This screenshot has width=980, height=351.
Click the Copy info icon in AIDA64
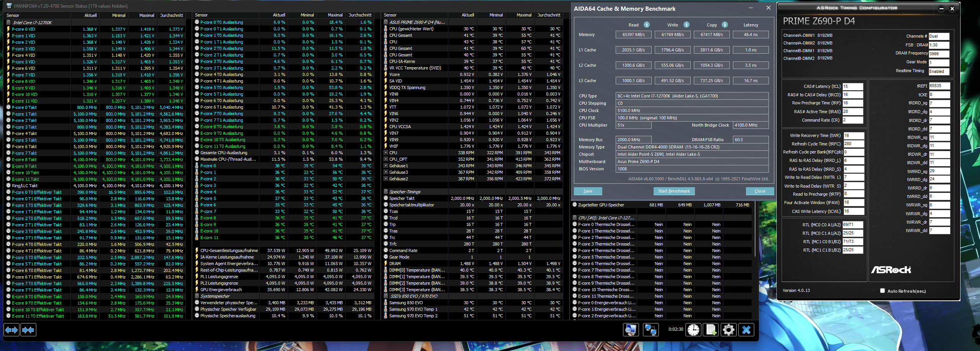pyautogui.click(x=725, y=25)
